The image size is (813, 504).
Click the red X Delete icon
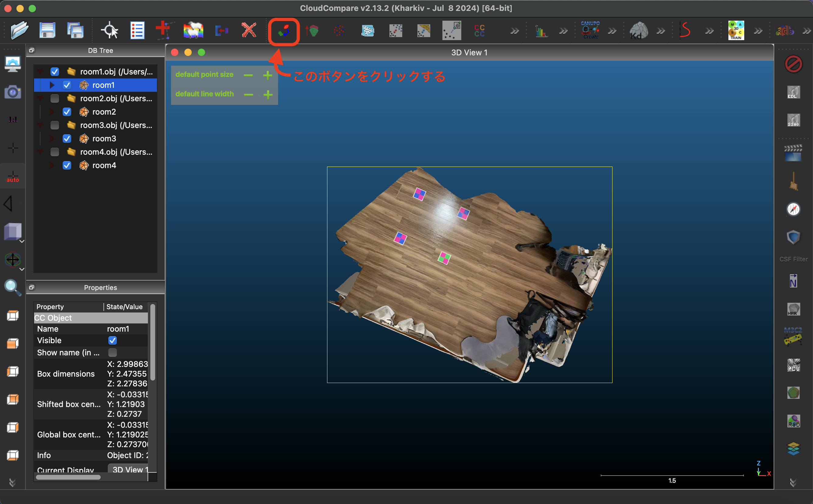(249, 31)
